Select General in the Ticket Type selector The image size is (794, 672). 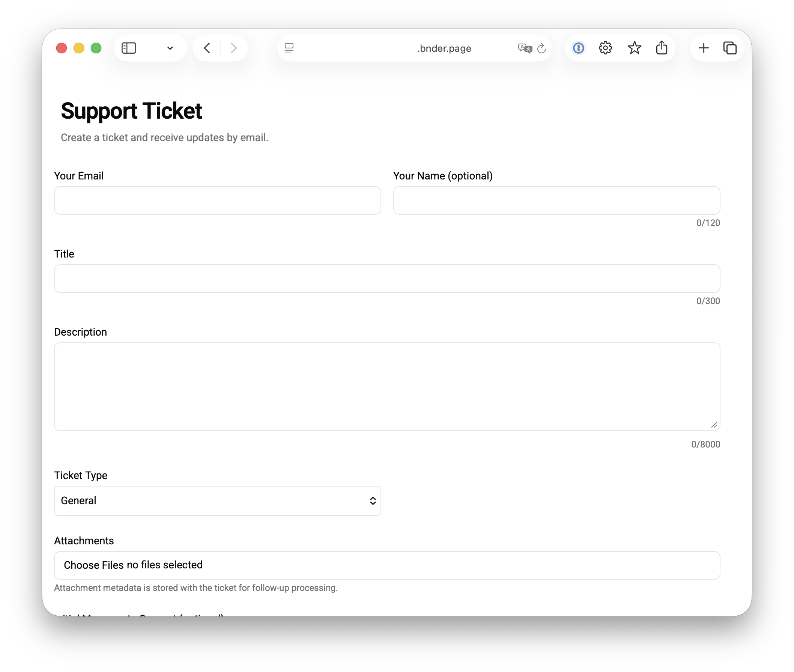tap(217, 500)
